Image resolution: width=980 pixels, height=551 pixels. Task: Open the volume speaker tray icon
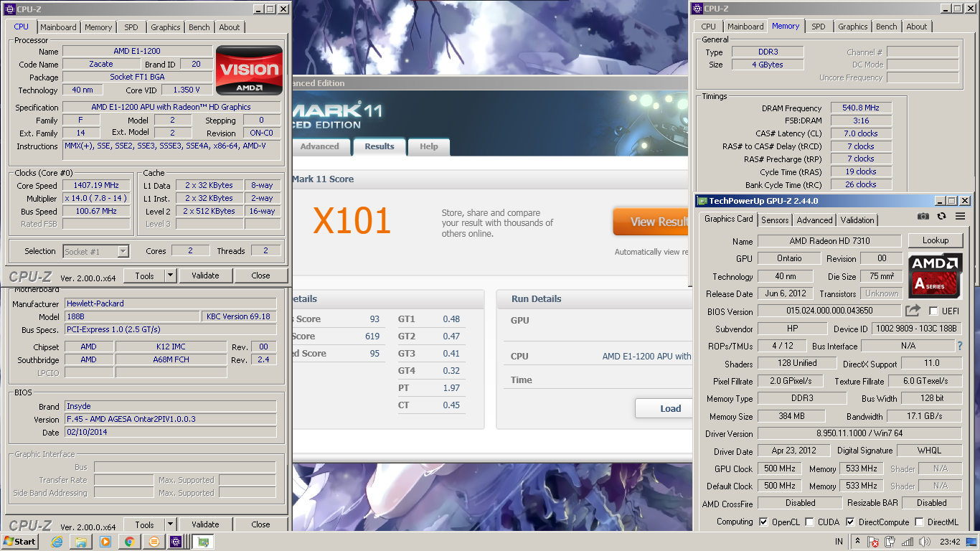[x=924, y=542]
